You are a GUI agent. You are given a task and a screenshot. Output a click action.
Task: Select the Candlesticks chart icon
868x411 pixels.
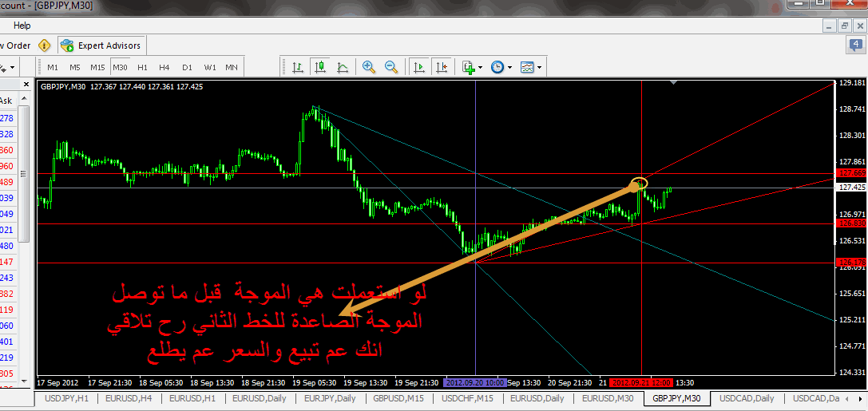click(319, 68)
